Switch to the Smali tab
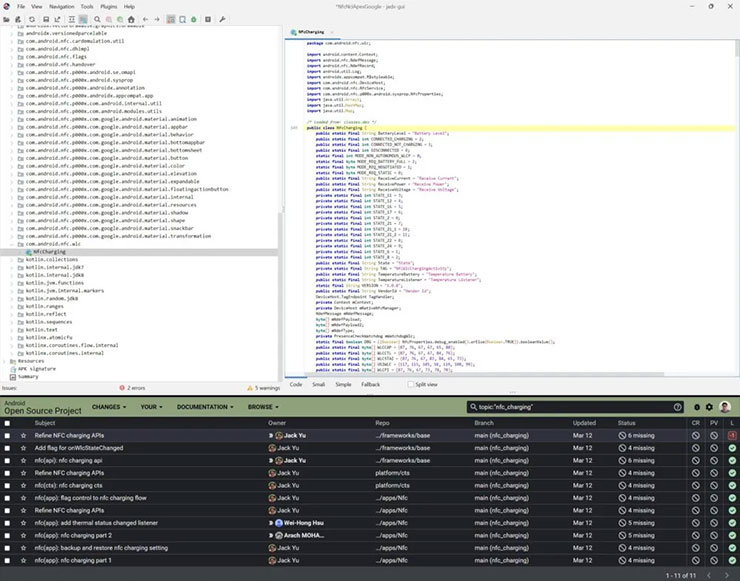Image resolution: width=740 pixels, height=581 pixels. click(319, 384)
